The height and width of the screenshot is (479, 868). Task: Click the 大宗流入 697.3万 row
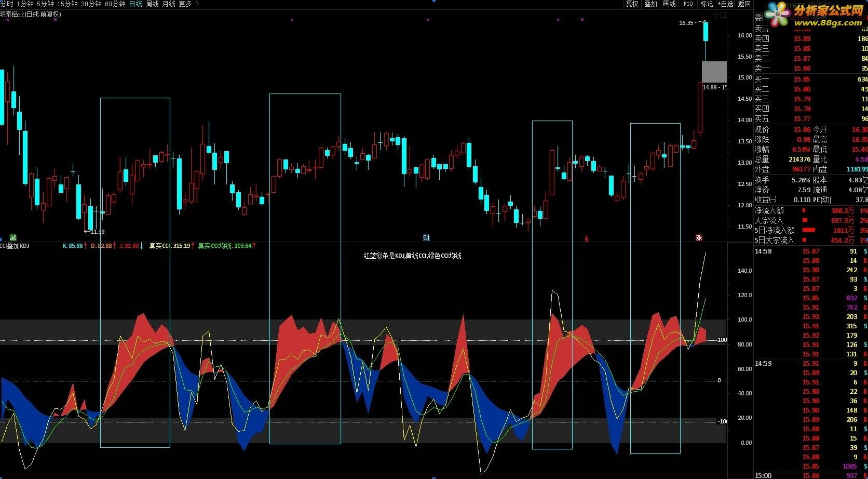[810, 220]
